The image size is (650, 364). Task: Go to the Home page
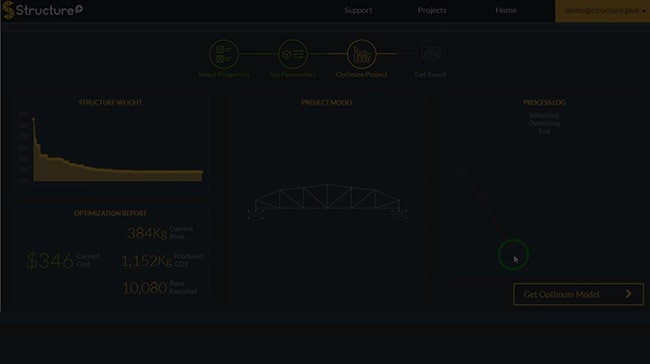tap(506, 10)
